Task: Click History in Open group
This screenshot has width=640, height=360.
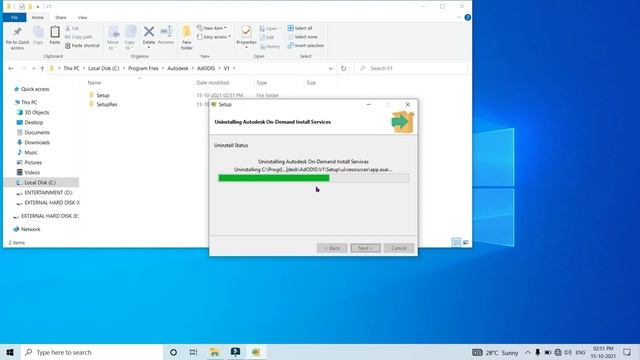Action: [270, 47]
